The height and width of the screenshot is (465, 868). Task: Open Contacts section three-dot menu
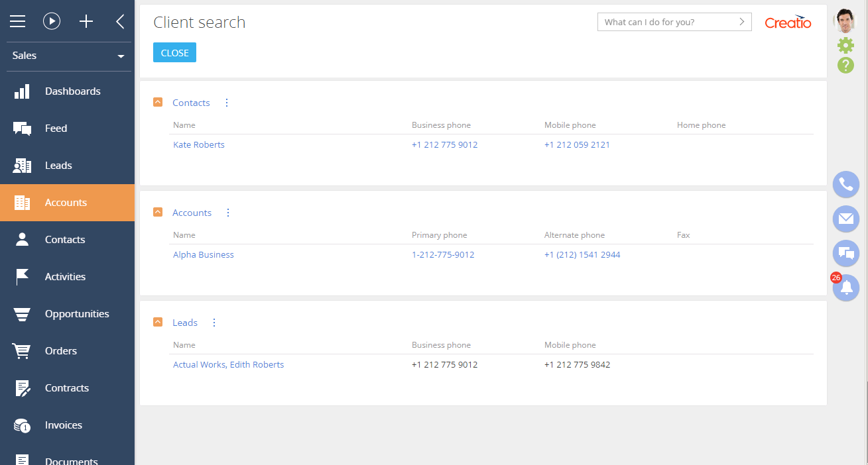[227, 103]
